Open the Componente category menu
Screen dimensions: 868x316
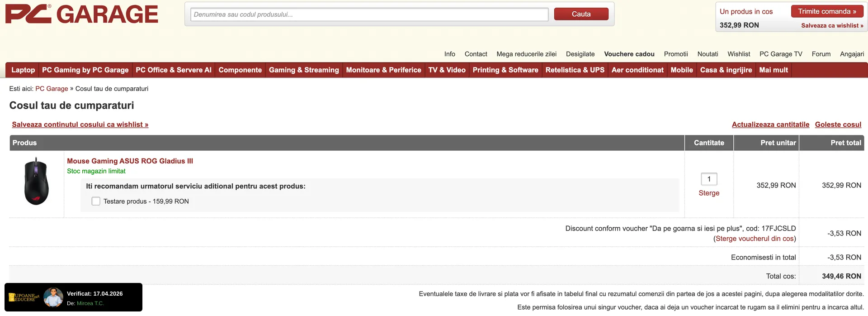[240, 70]
